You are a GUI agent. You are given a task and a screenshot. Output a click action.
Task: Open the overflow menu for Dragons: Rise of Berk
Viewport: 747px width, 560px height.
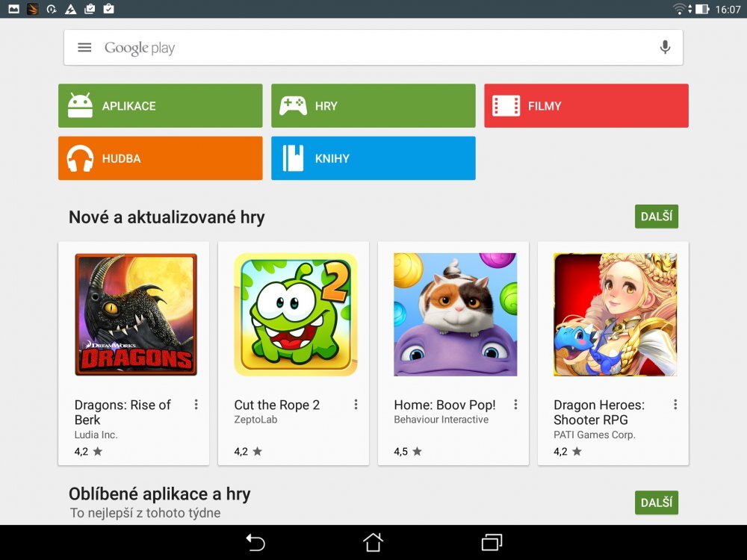[x=196, y=404]
